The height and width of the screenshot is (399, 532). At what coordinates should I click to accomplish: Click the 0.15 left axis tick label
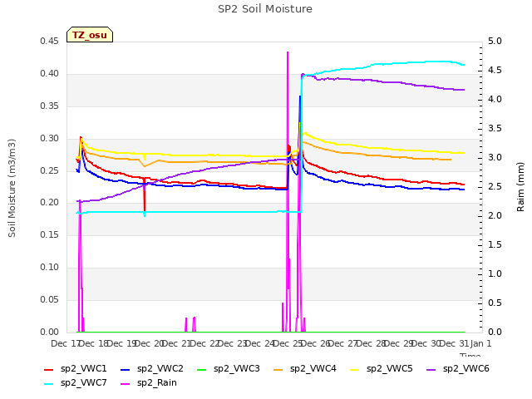pos(49,234)
